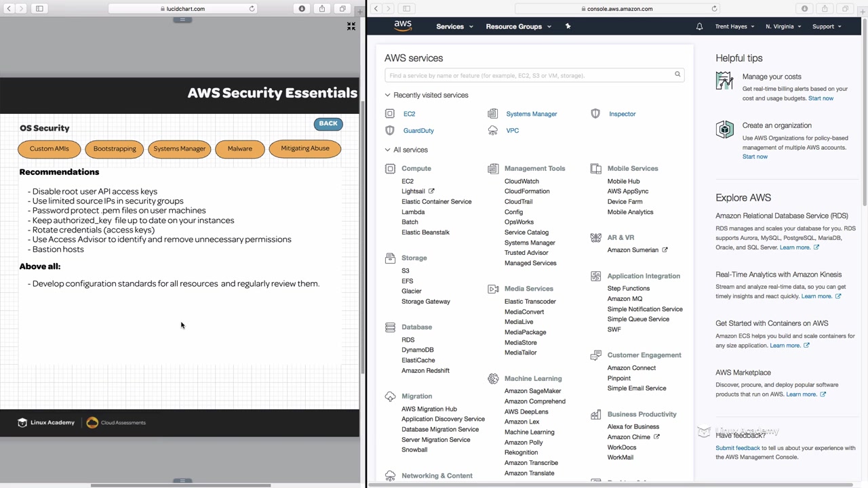Screen dimensions: 868x488
Task: Open the Lightsail service link
Action: [x=413, y=191]
